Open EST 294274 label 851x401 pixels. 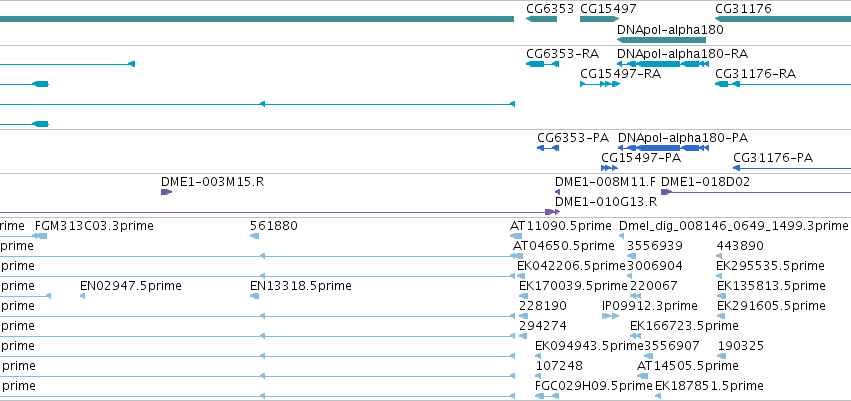543,326
